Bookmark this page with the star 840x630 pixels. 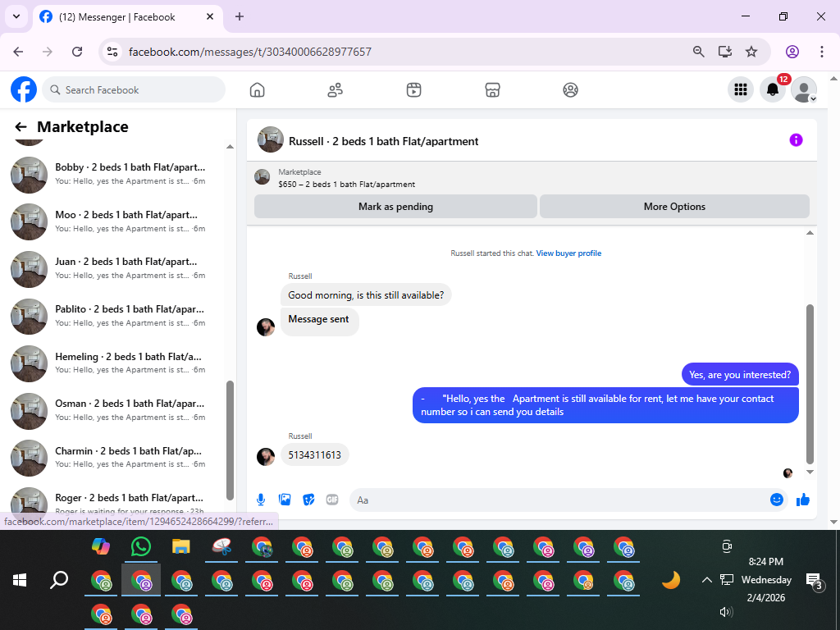tap(751, 52)
